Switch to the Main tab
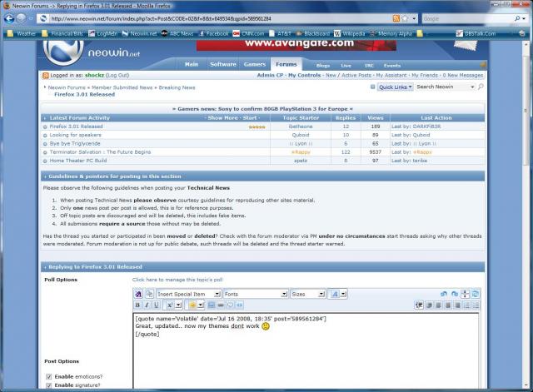533x392 pixels. [x=192, y=64]
